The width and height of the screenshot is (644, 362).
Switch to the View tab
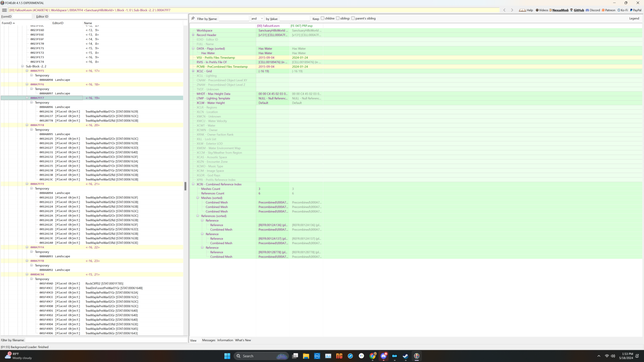point(193,340)
